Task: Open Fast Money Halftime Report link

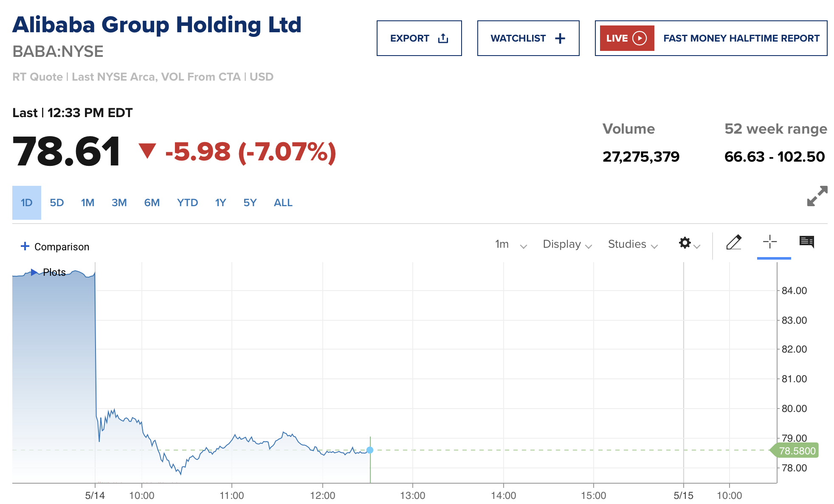Action: (741, 38)
